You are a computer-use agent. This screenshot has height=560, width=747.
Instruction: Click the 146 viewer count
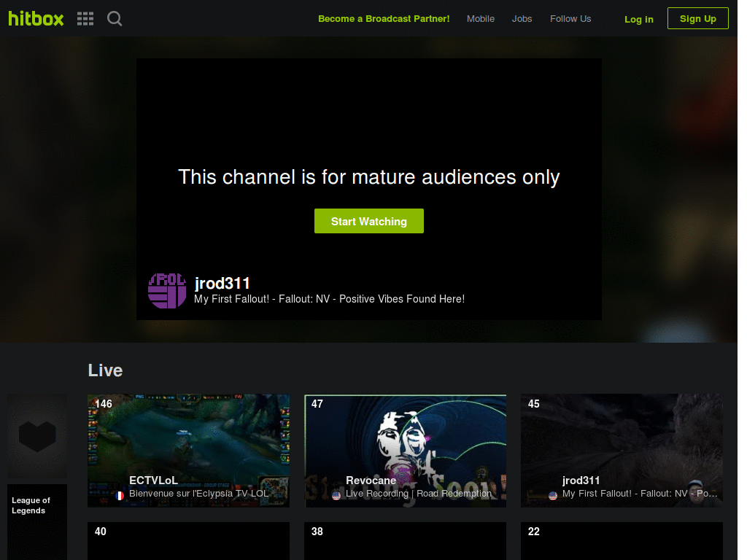tap(104, 404)
